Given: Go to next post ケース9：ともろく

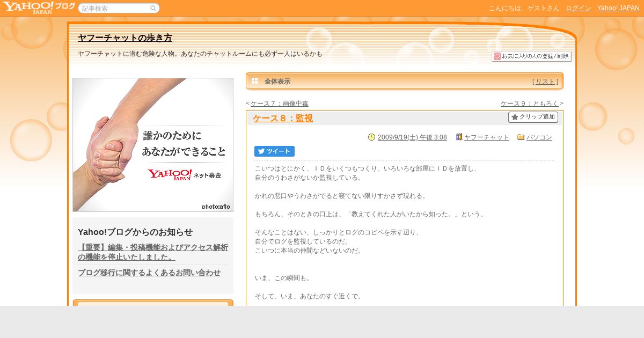Looking at the screenshot, I should (x=530, y=104).
